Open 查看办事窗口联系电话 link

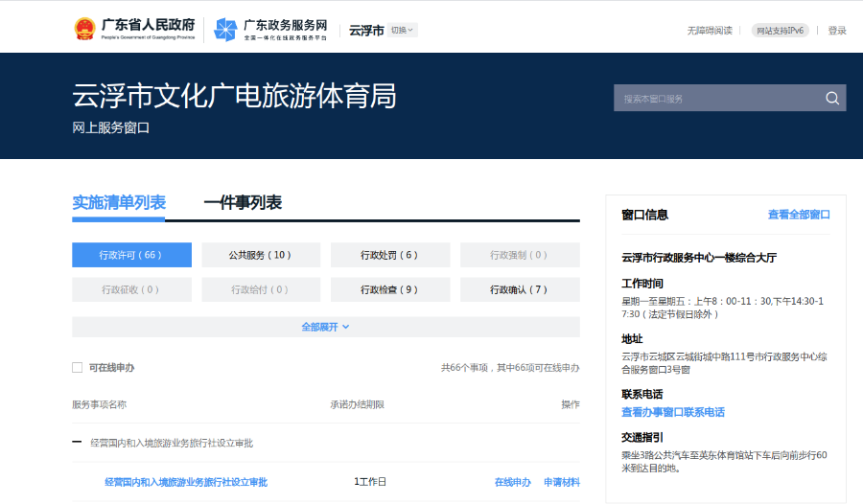click(673, 412)
